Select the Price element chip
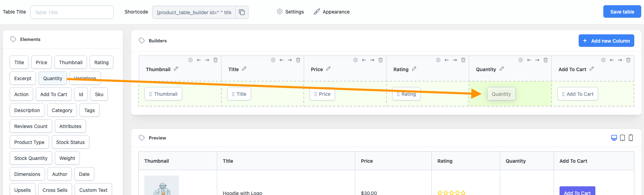Viewport: 644px width, 195px height. point(41,62)
